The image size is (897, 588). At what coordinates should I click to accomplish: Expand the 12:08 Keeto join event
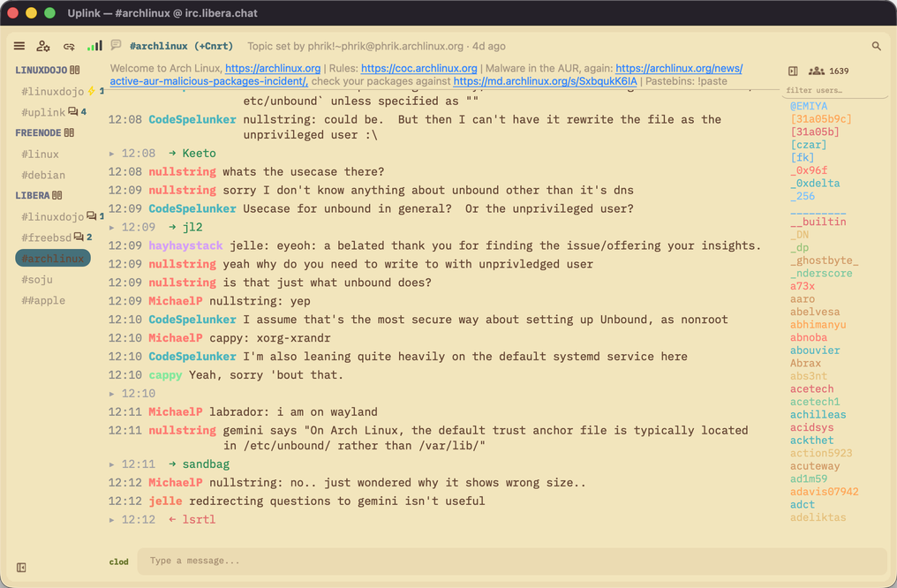[111, 154]
